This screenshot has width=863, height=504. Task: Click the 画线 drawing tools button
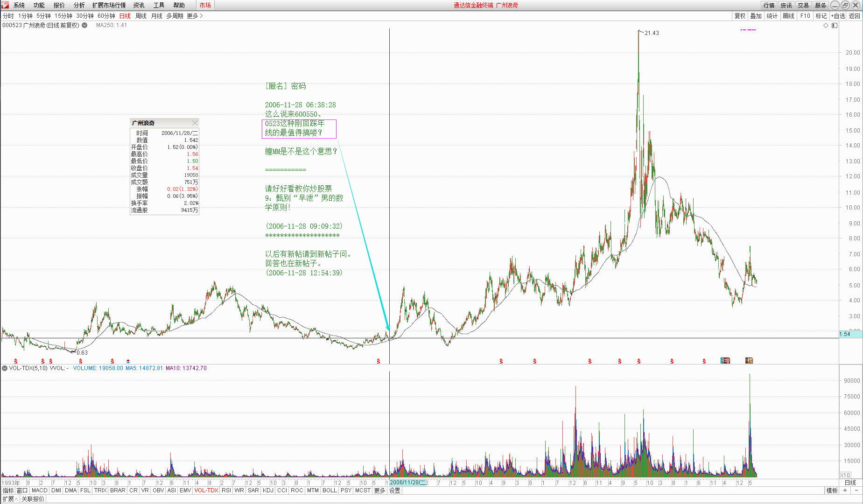pyautogui.click(x=788, y=16)
